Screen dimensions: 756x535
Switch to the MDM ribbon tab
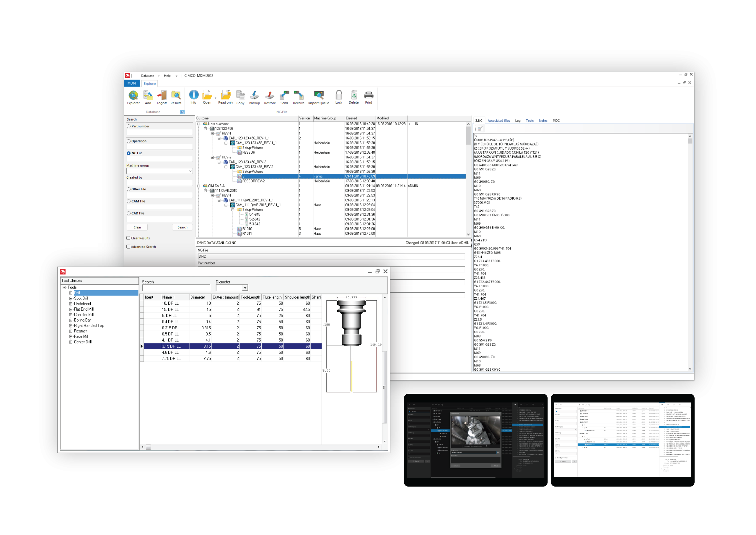[132, 83]
